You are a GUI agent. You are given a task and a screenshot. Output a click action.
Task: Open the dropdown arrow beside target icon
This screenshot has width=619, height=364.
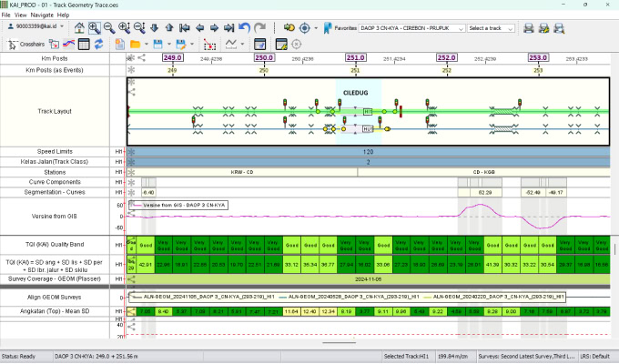(316, 28)
